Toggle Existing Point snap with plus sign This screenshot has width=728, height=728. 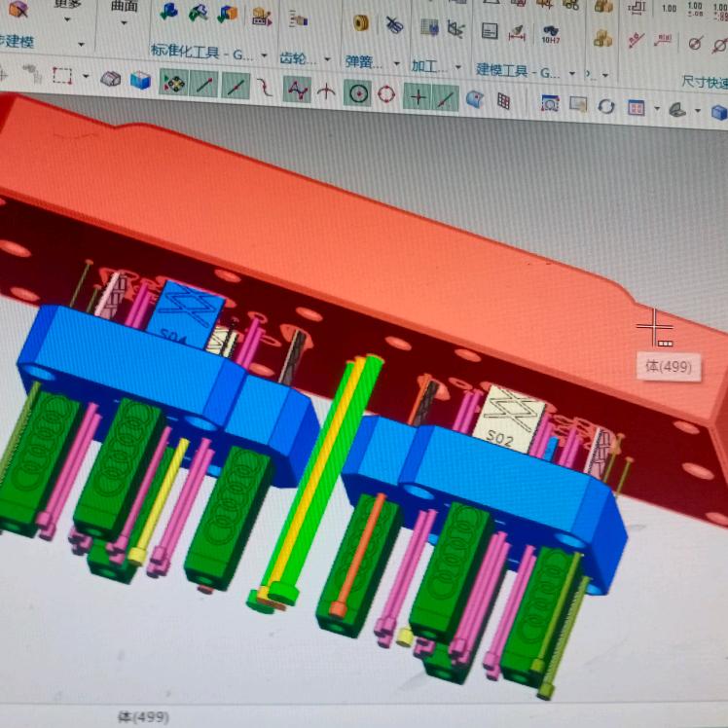coord(418,96)
